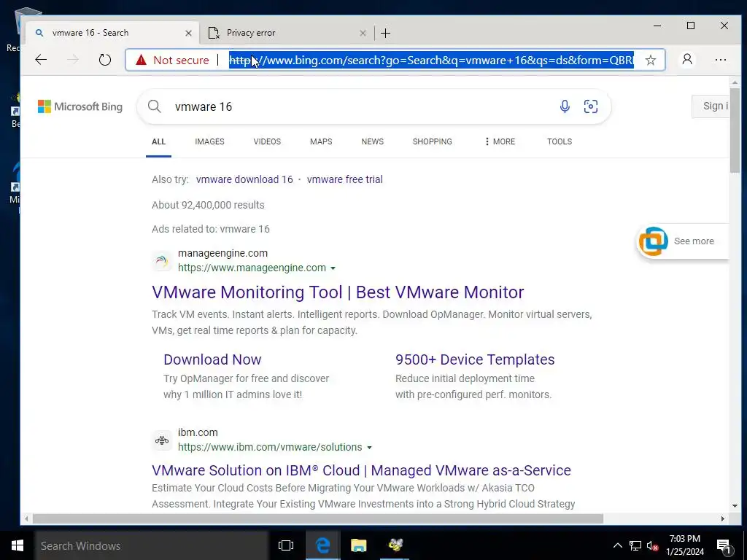
Task: Open the https://www.manageengine.com URL link
Action: [x=252, y=268]
